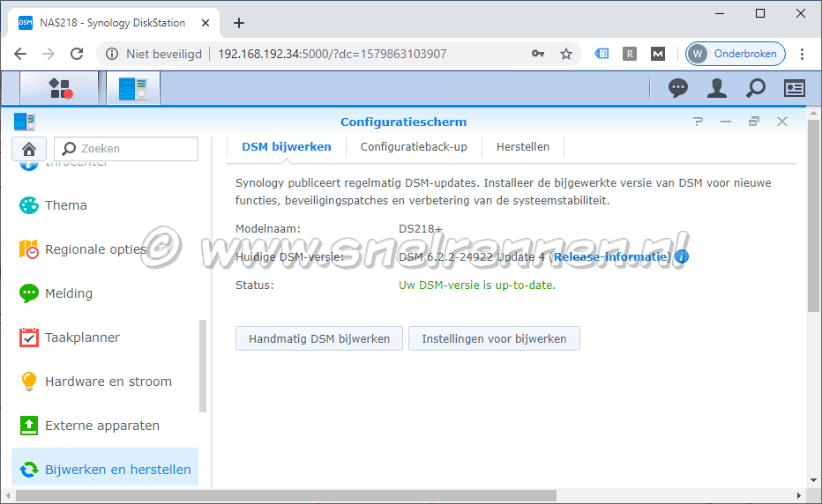Click the status text 'Uw DSM-versie is up-to-date.'
The width and height of the screenshot is (822, 504).
[x=477, y=285]
